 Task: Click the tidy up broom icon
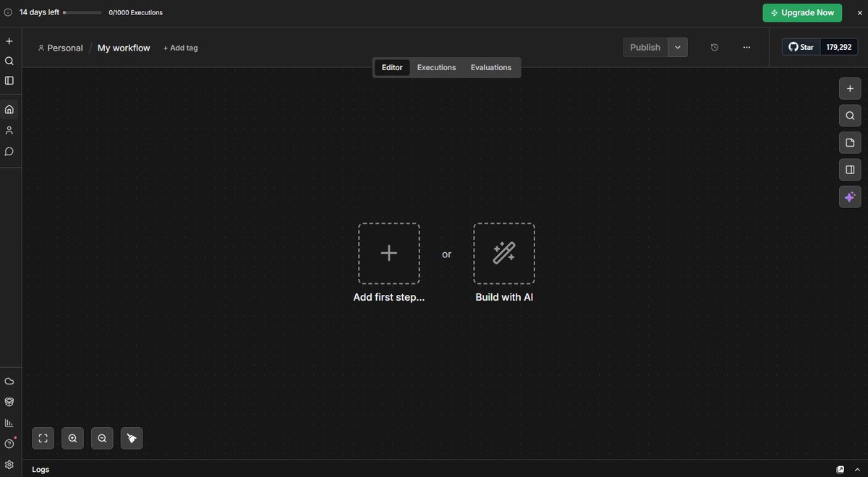[x=132, y=438]
